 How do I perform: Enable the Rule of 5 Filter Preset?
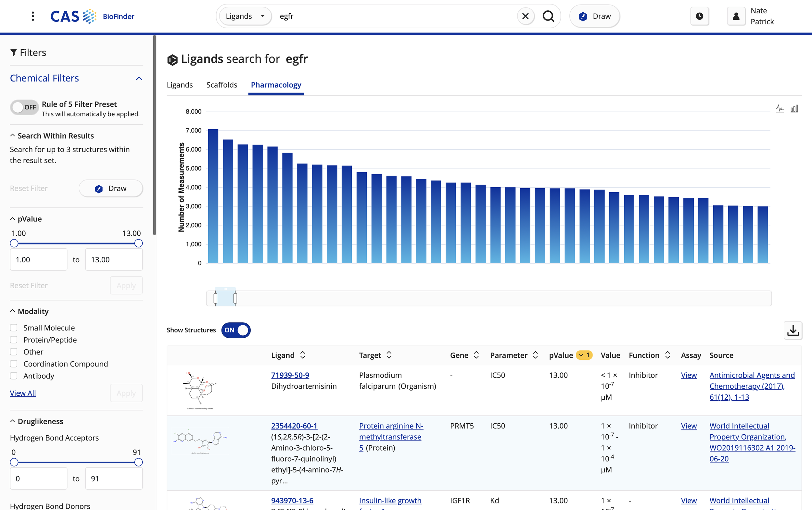(x=24, y=107)
